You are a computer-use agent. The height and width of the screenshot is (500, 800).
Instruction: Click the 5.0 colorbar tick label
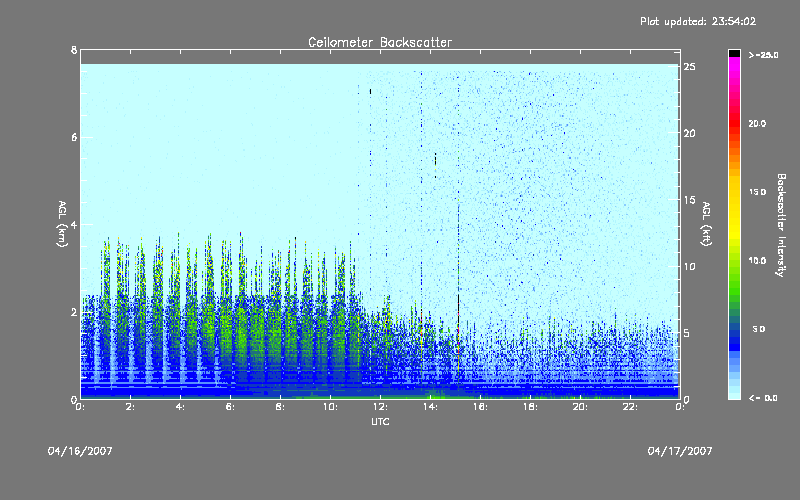[x=759, y=329]
